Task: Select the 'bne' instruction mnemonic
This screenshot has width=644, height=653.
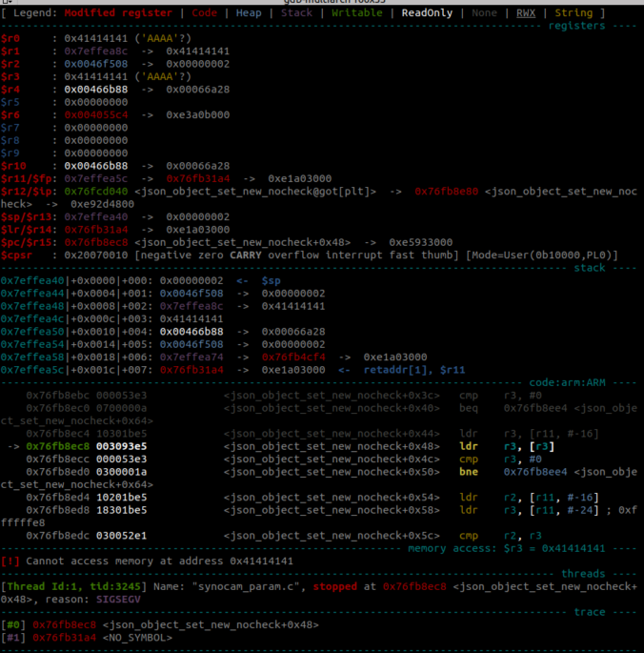Action: click(x=470, y=471)
